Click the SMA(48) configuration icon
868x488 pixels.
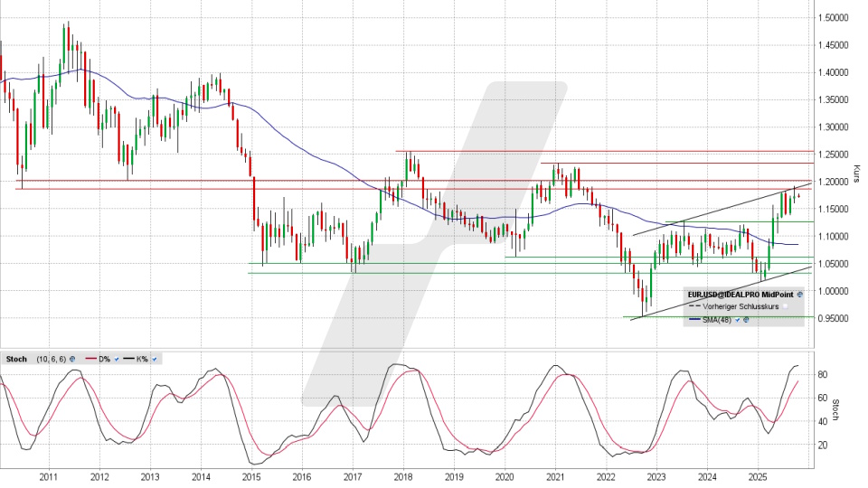click(x=747, y=320)
